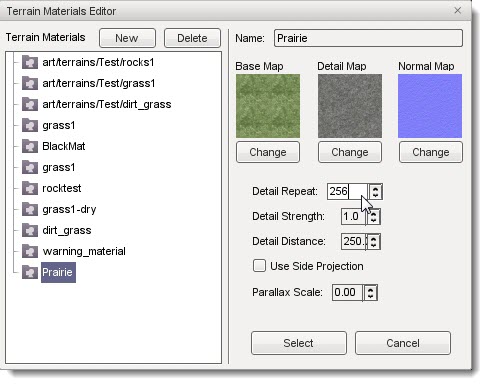Close the Terrain Materials Editor window
487x385 pixels.
point(458,11)
